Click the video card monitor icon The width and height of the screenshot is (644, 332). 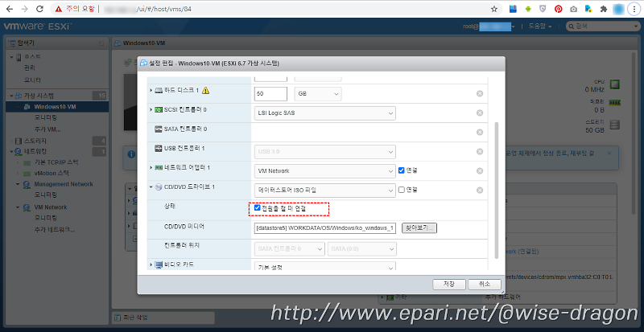[159, 264]
